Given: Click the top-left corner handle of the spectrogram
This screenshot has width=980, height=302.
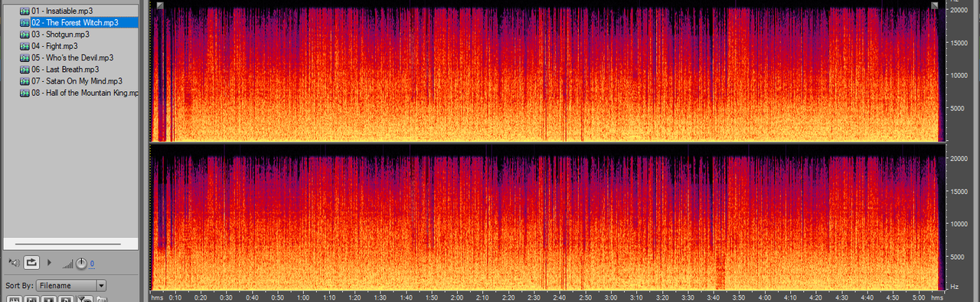Looking at the screenshot, I should 159,5.
